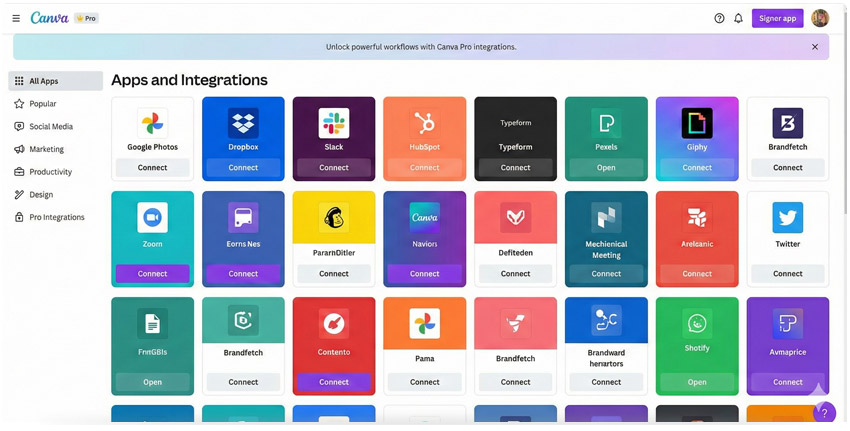Click the Avmaprice app icon
Viewport: 850px width, 431px height.
click(x=788, y=324)
